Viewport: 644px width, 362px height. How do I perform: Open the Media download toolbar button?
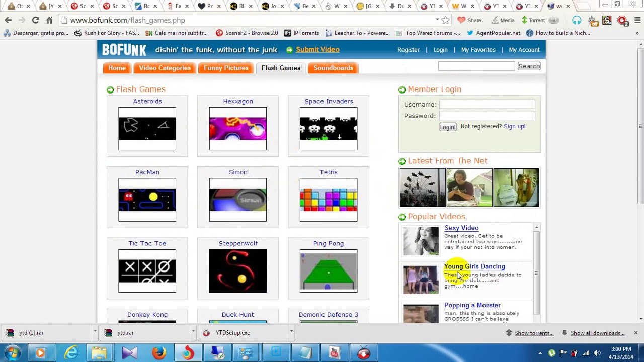(502, 20)
